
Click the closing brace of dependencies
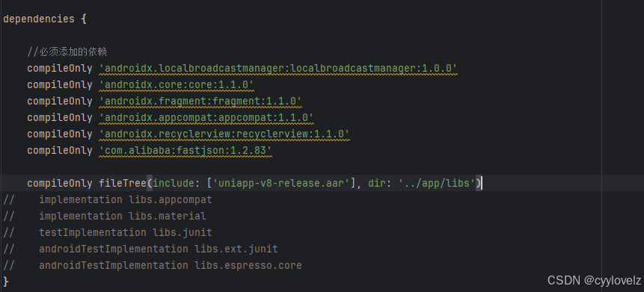(6, 282)
